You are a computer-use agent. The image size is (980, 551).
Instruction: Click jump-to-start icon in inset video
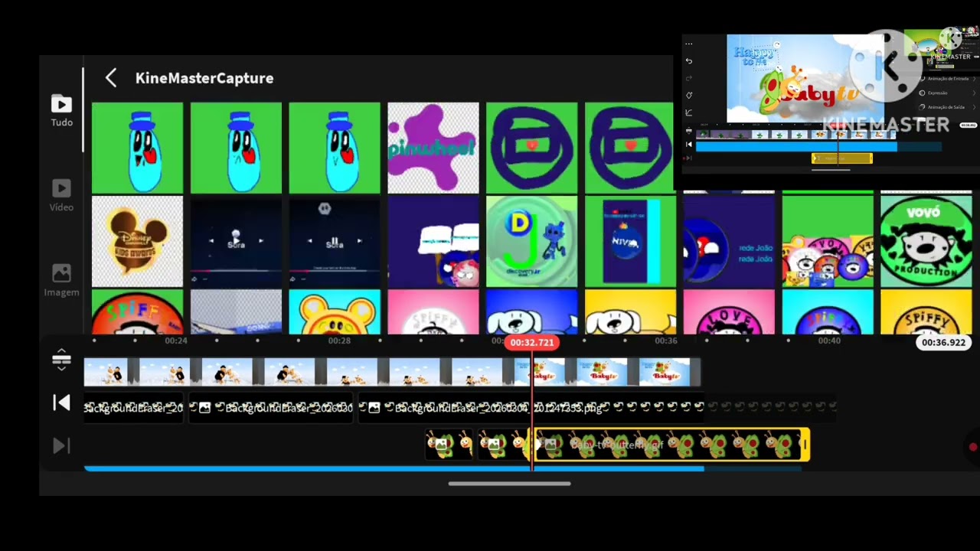(x=688, y=144)
